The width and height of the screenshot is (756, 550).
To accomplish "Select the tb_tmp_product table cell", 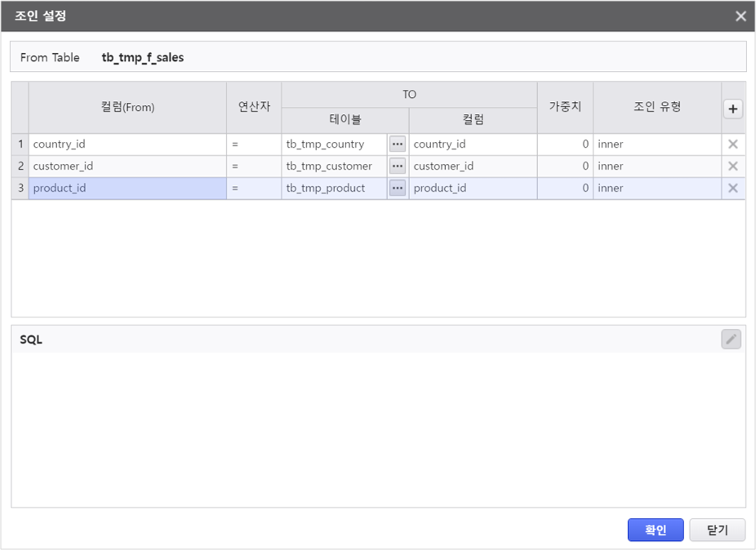I will click(x=335, y=188).
